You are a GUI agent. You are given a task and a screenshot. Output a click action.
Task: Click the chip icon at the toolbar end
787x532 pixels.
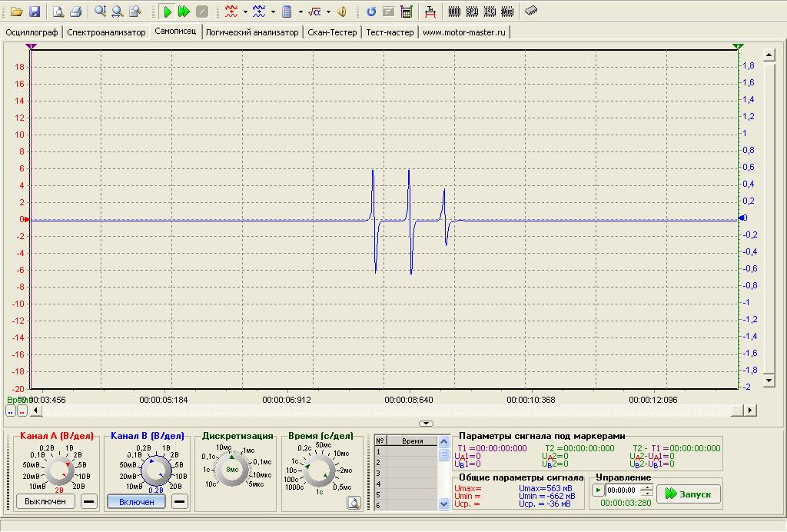531,11
